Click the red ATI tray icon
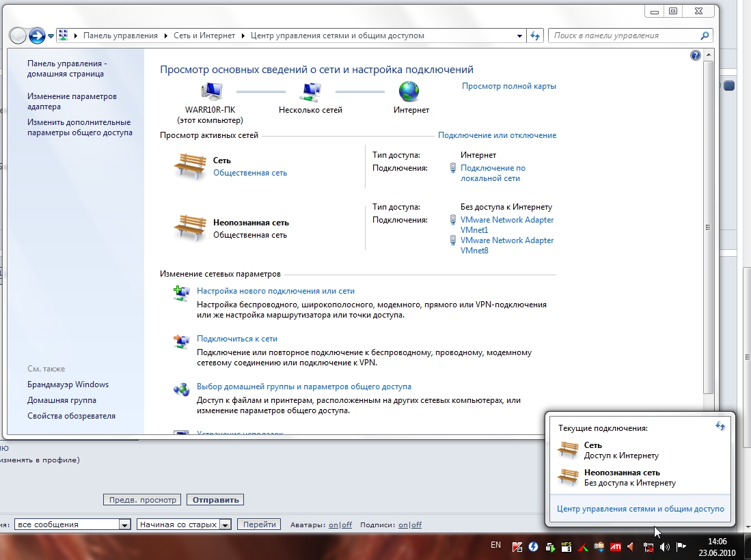Image resolution: width=751 pixels, height=560 pixels. (x=616, y=546)
